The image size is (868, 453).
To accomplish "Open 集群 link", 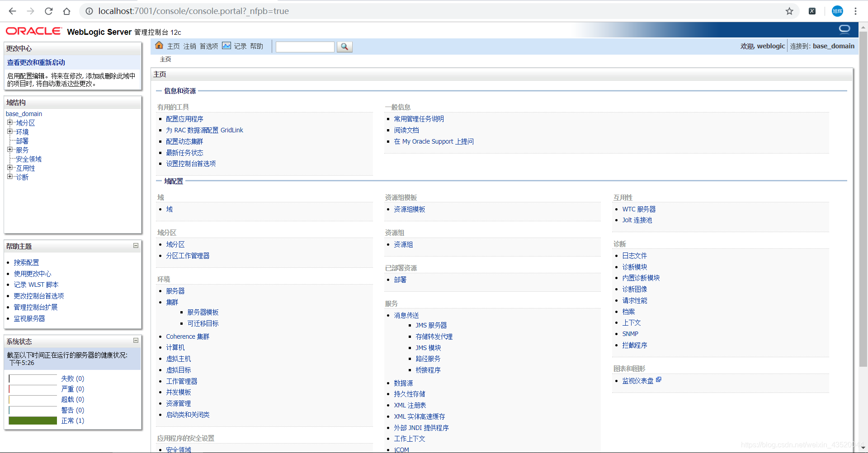I will (172, 302).
